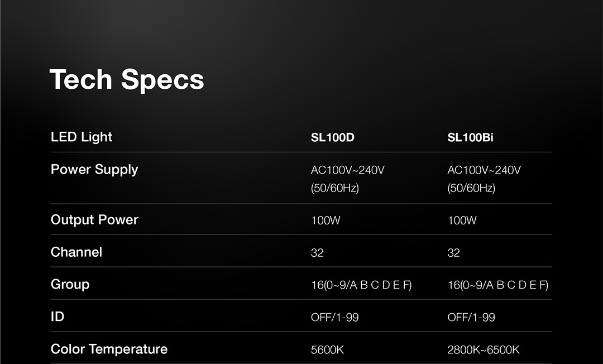Select the Power Supply row label

(94, 169)
